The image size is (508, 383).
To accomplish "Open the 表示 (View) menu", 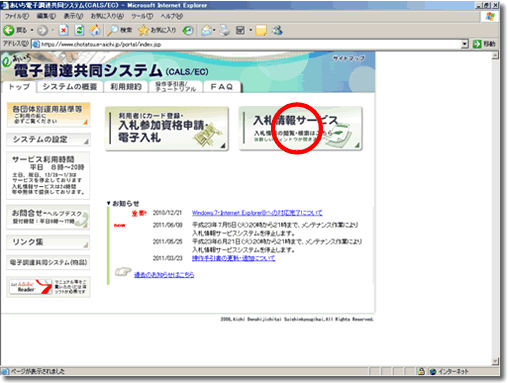I will pos(73,16).
